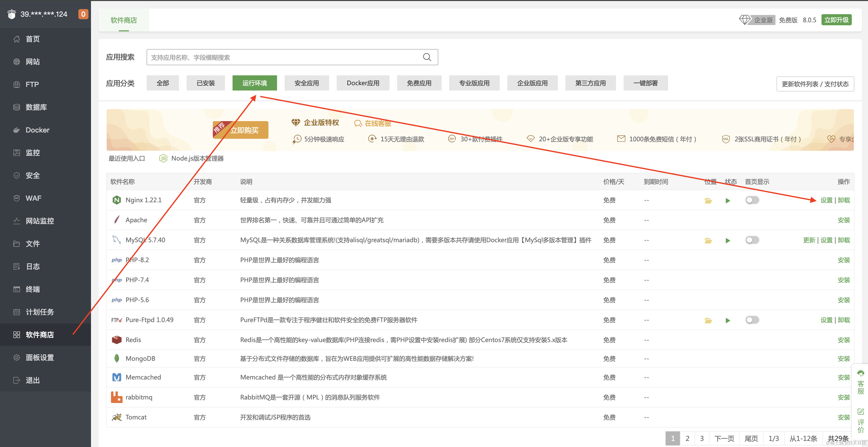Open the 终端 terminal sidebar item
Viewport: 868px width, 447px height.
click(x=33, y=289)
